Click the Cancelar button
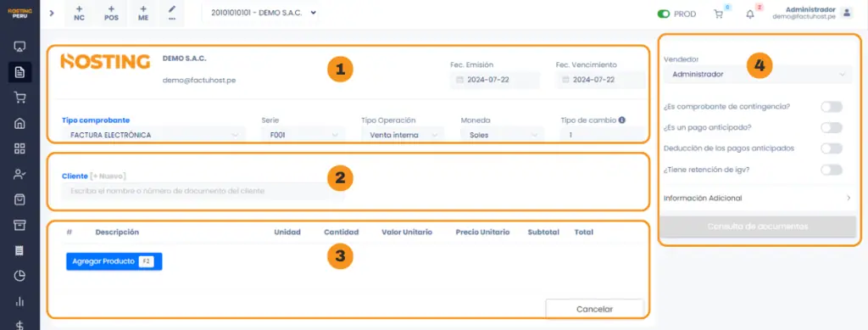 coord(594,309)
